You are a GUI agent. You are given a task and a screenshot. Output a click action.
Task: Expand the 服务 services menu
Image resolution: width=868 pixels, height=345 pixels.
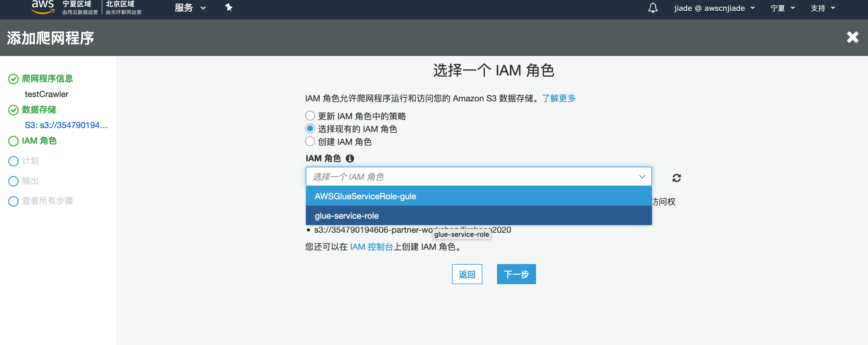pos(190,8)
